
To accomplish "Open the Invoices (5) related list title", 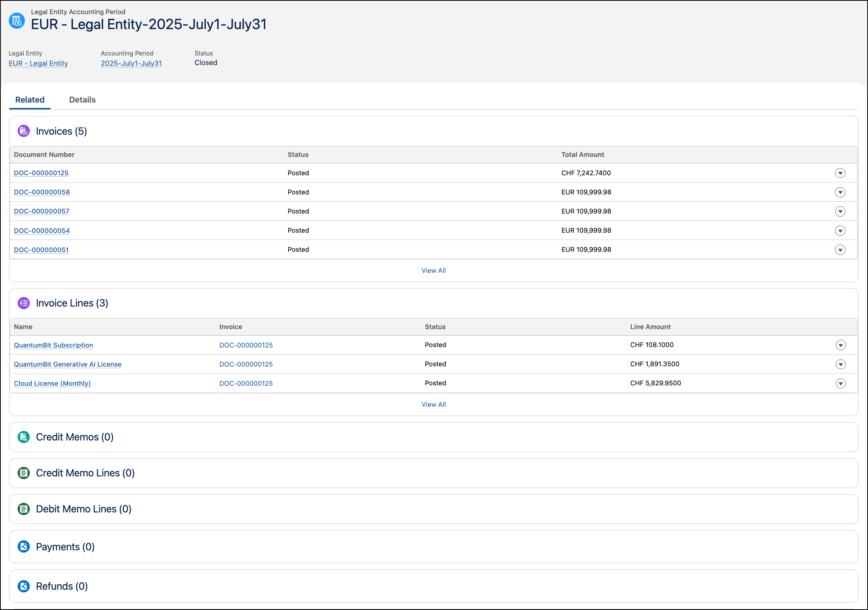I will (62, 131).
